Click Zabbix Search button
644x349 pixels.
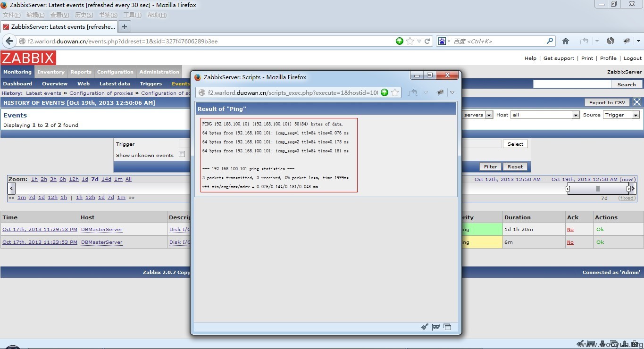tap(627, 84)
